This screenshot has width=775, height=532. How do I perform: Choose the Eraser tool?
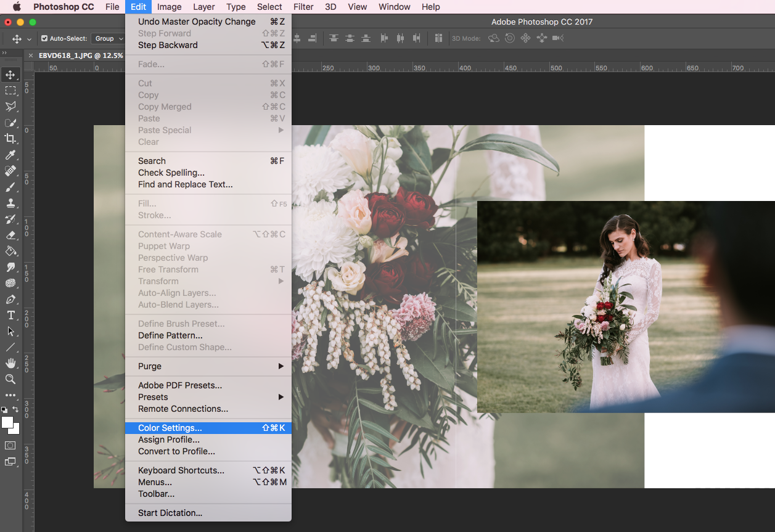point(10,235)
